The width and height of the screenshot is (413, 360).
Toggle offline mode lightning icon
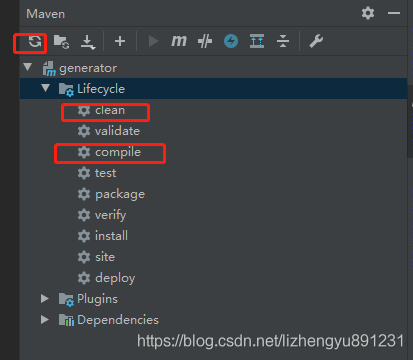point(231,41)
